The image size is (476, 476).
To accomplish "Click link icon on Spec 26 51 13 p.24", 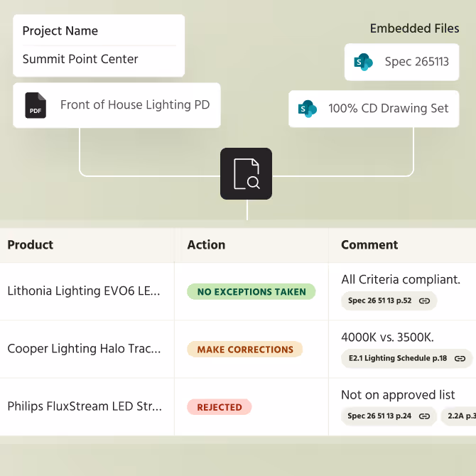I will (424, 416).
